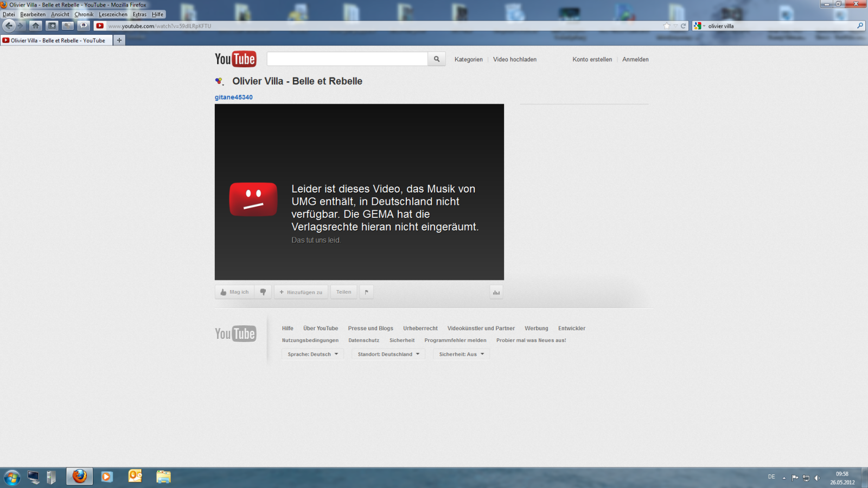Image resolution: width=868 pixels, height=488 pixels.
Task: Click the red sad-face error icon
Action: click(x=253, y=200)
